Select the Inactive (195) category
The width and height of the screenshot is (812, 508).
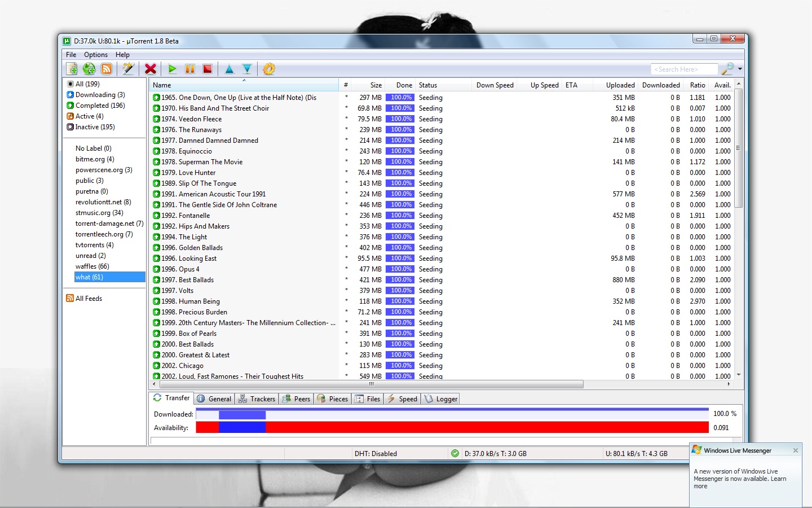point(91,127)
